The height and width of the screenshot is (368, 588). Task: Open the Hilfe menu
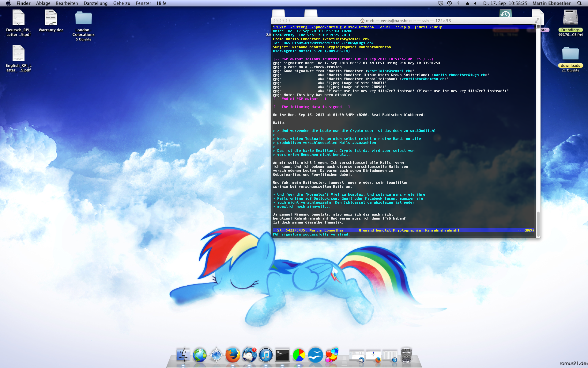pos(161,3)
